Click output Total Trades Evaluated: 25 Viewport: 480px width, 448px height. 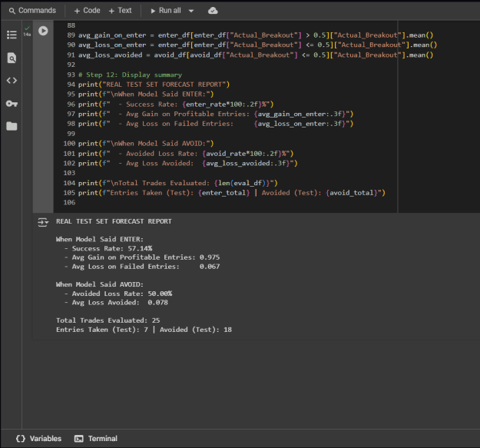(x=108, y=320)
